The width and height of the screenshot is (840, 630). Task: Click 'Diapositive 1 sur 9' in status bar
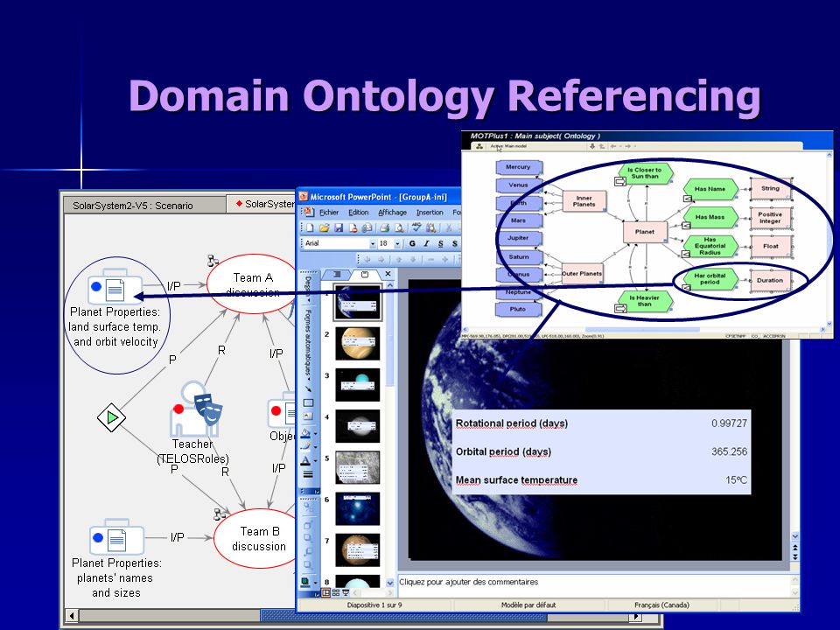[x=374, y=605]
